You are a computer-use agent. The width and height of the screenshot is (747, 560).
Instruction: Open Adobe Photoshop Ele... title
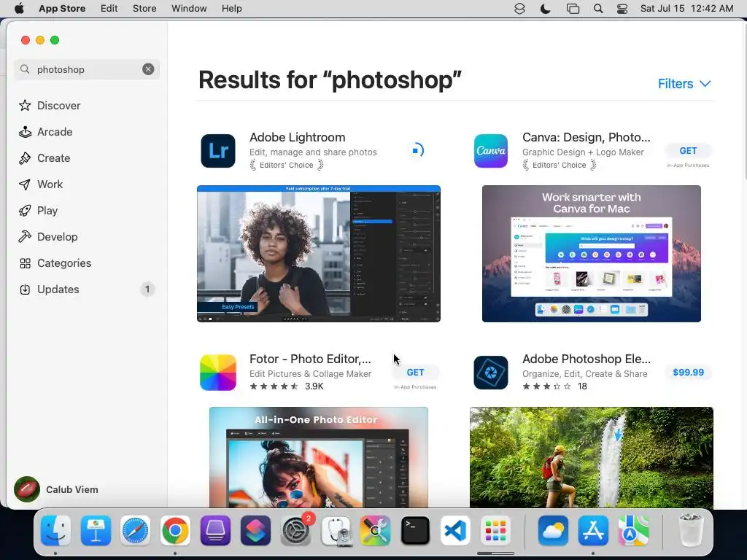point(586,359)
